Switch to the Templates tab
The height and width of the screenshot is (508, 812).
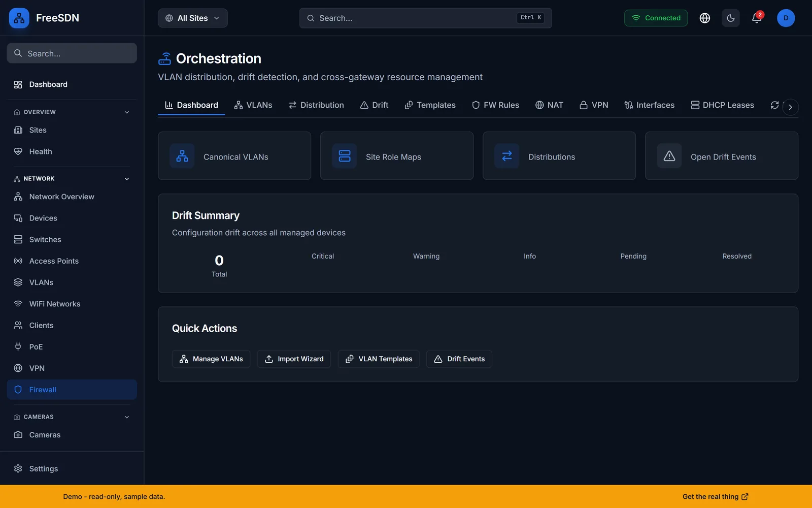(x=430, y=105)
